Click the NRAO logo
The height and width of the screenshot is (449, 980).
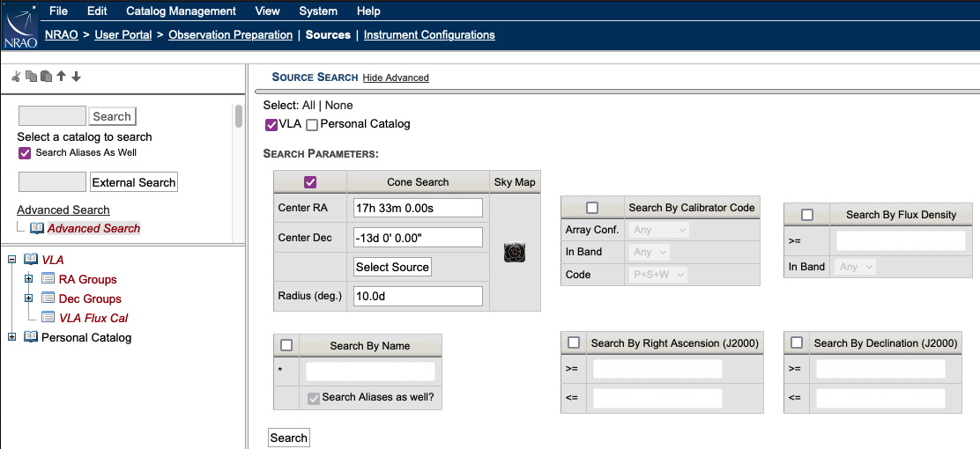coord(19,24)
